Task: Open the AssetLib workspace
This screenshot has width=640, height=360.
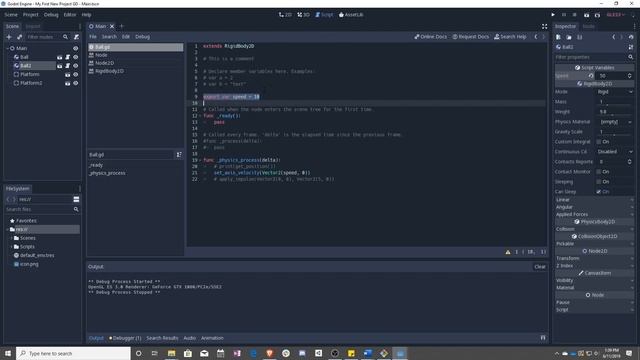Action: point(351,15)
